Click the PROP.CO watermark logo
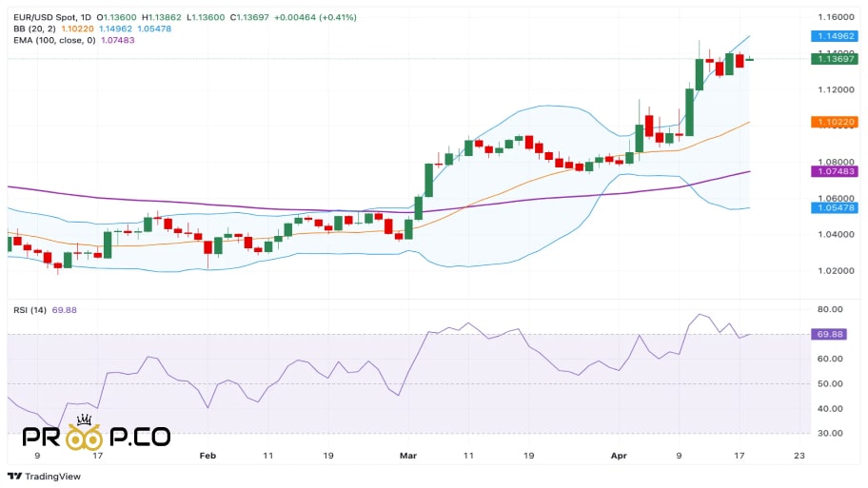868x488 pixels. [x=96, y=435]
